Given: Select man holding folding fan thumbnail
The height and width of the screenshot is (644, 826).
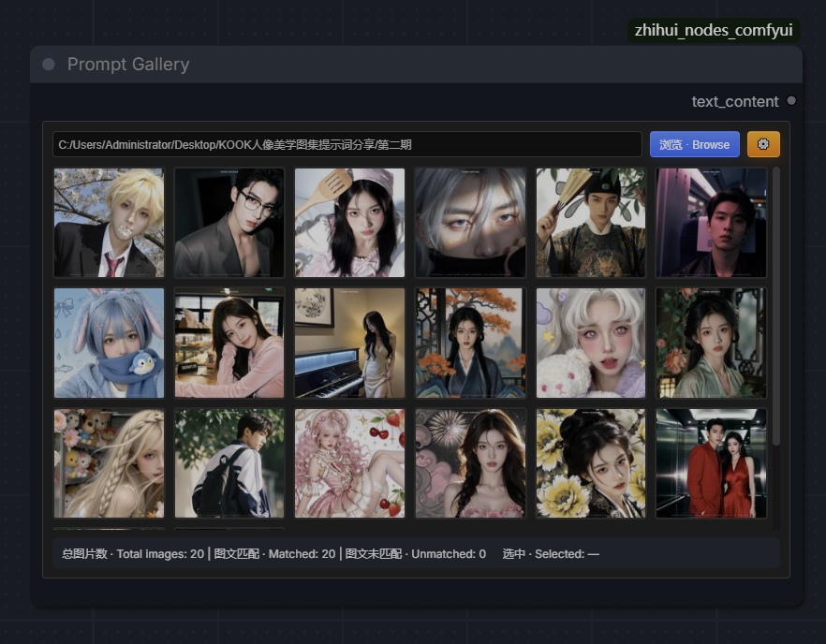Looking at the screenshot, I should tap(591, 223).
